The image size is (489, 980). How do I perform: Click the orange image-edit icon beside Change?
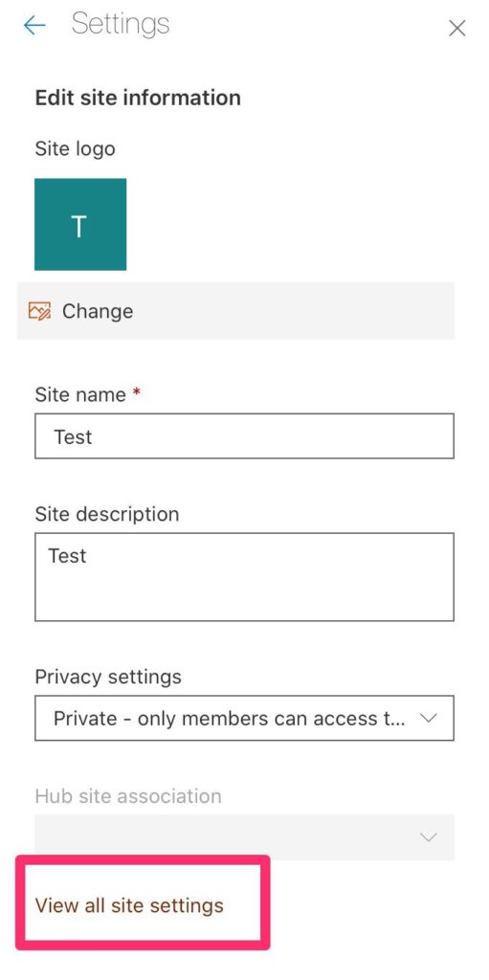(39, 311)
